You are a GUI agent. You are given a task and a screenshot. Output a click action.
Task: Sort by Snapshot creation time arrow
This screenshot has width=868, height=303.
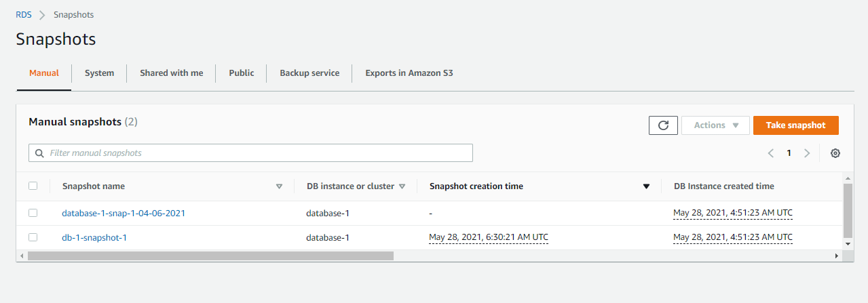pos(646,186)
